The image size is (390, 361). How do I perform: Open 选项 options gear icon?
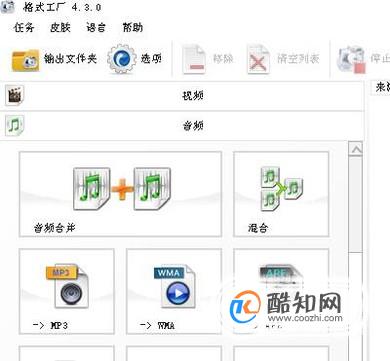tap(122, 59)
